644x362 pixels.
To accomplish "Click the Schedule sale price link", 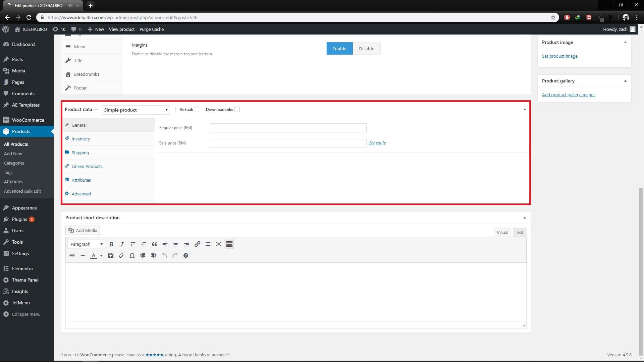I will point(377,143).
